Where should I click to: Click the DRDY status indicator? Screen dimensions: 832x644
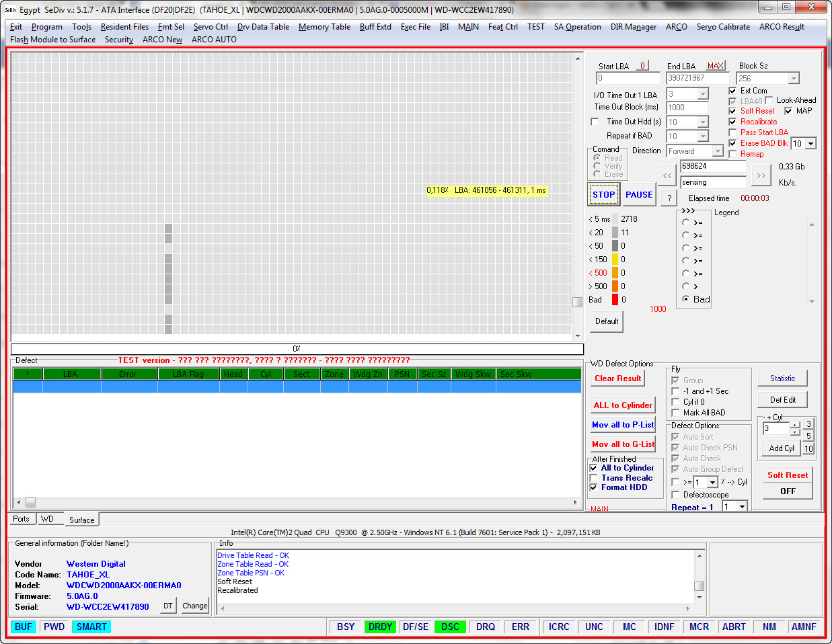(x=381, y=627)
